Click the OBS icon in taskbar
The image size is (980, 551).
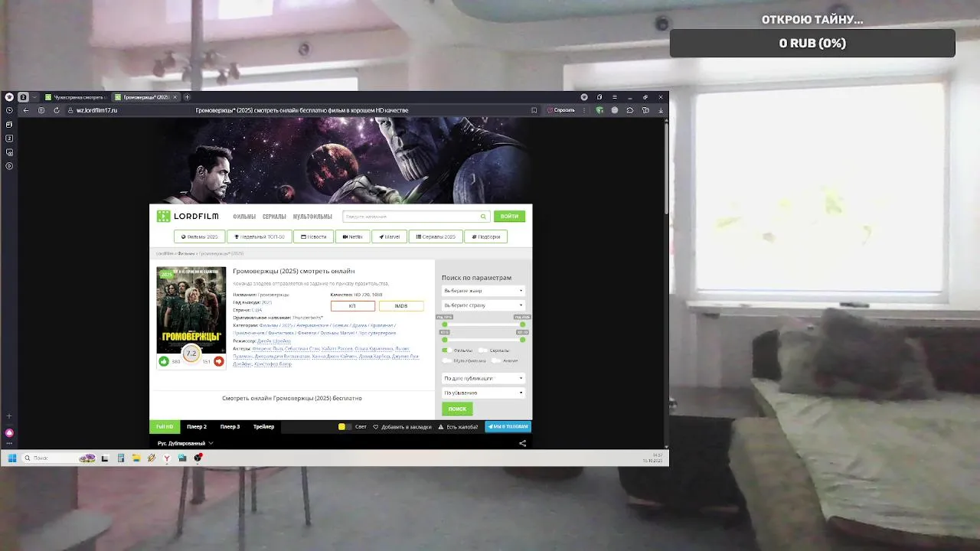tap(198, 458)
